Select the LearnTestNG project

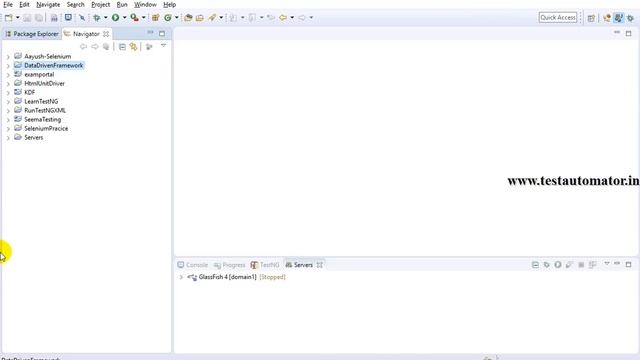[x=41, y=101]
